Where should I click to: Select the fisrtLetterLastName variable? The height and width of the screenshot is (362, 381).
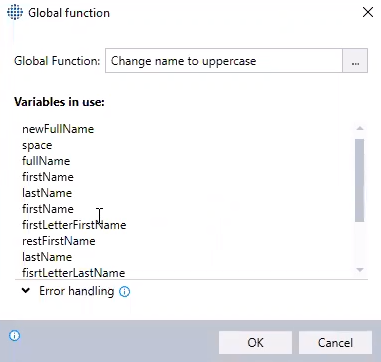click(x=73, y=273)
